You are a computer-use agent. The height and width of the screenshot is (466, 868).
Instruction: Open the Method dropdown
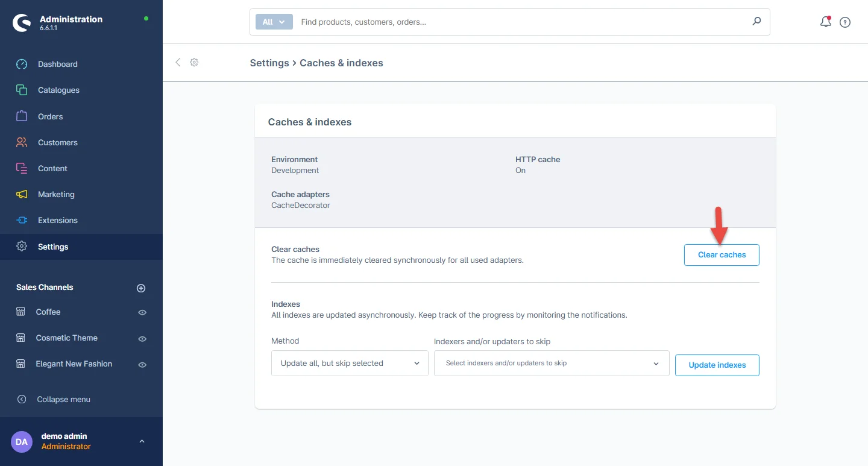coord(350,364)
